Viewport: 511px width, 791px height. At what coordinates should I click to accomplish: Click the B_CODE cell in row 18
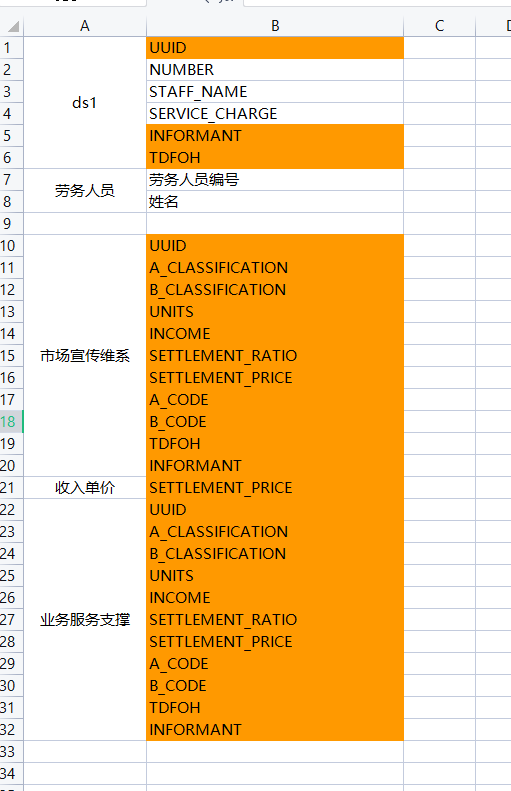[275, 422]
